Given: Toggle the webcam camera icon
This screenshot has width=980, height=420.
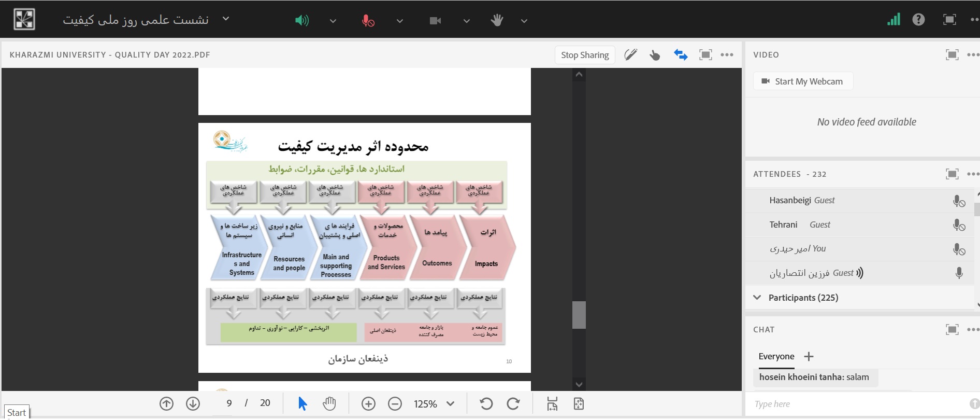Looking at the screenshot, I should [x=435, y=21].
